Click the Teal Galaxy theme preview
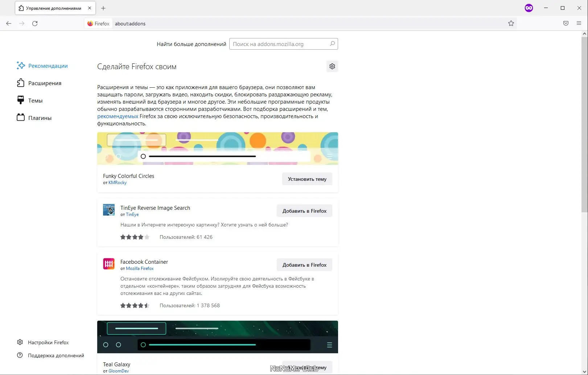The width and height of the screenshot is (588, 375). coord(218,337)
